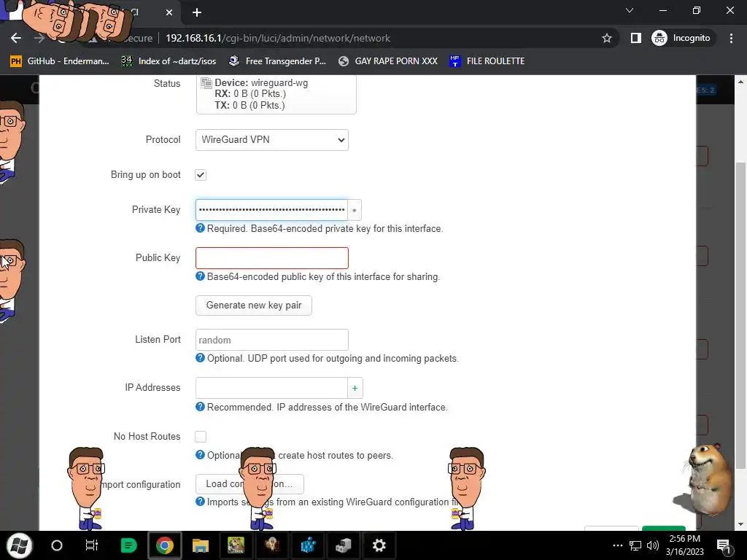Image resolution: width=747 pixels, height=560 pixels.
Task: Open the browser side panel icon
Action: (635, 38)
